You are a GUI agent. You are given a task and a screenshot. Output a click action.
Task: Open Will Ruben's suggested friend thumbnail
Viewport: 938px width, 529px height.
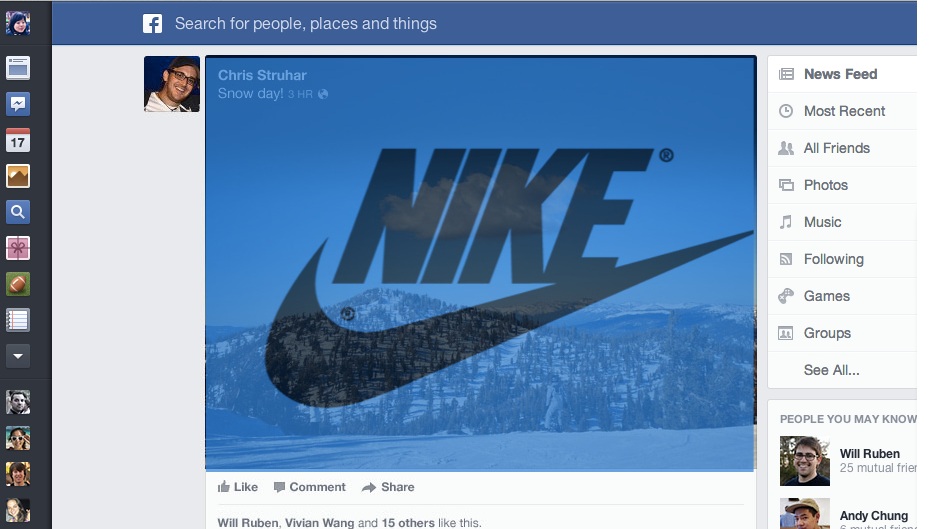(805, 461)
